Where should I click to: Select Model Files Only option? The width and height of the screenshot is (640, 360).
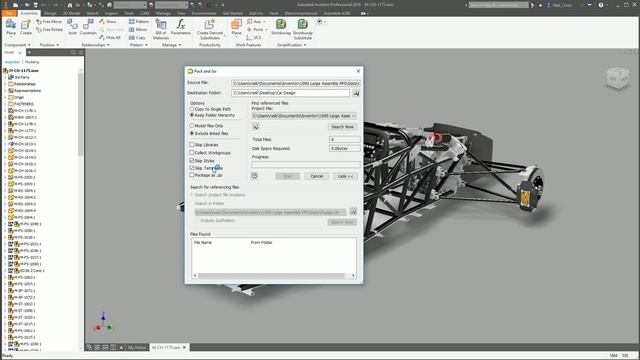[207, 126]
